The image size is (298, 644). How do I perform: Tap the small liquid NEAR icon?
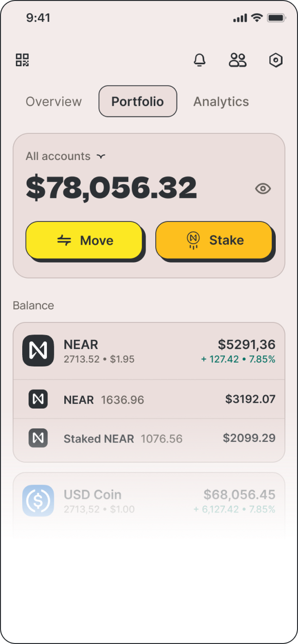(38, 399)
